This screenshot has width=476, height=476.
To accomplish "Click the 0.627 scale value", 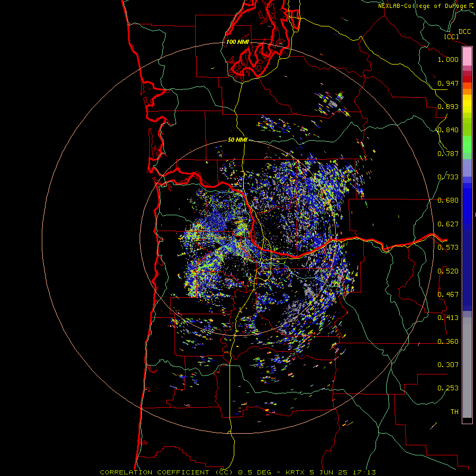I will 448,224.
